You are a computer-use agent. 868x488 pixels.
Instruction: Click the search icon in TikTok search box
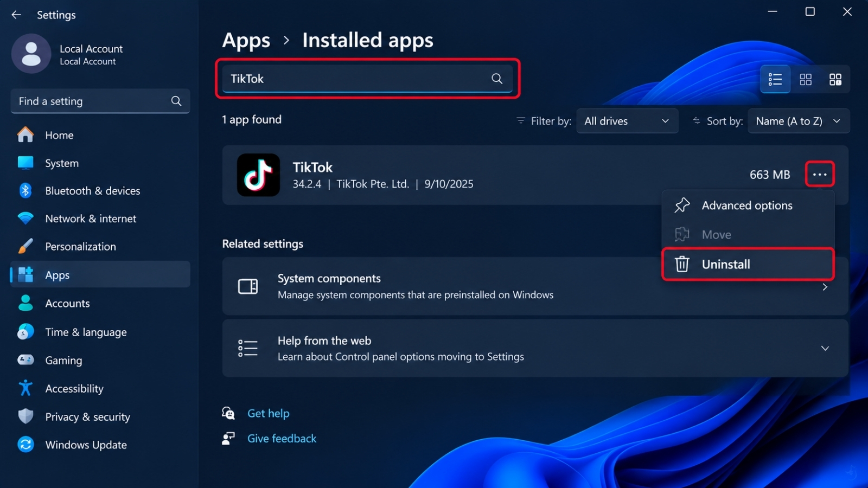[497, 79]
